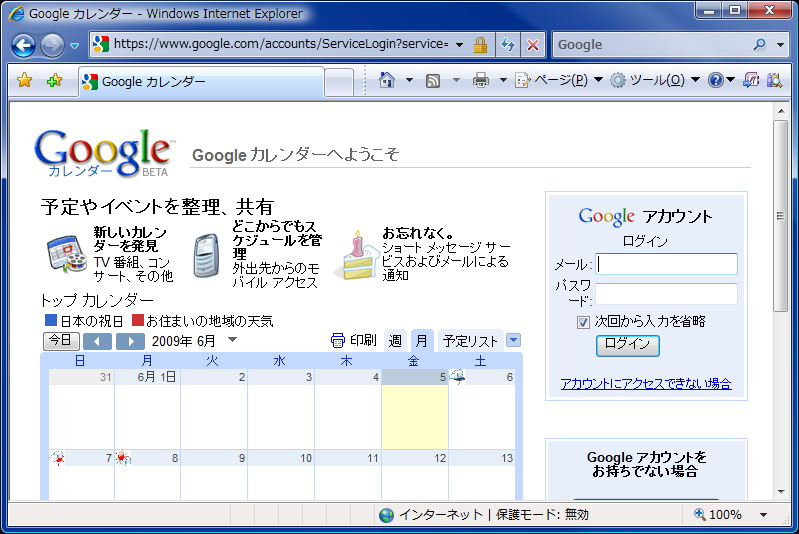This screenshot has height=534, width=799.
Task: Click the 今日 button in calendar
Action: tap(60, 341)
